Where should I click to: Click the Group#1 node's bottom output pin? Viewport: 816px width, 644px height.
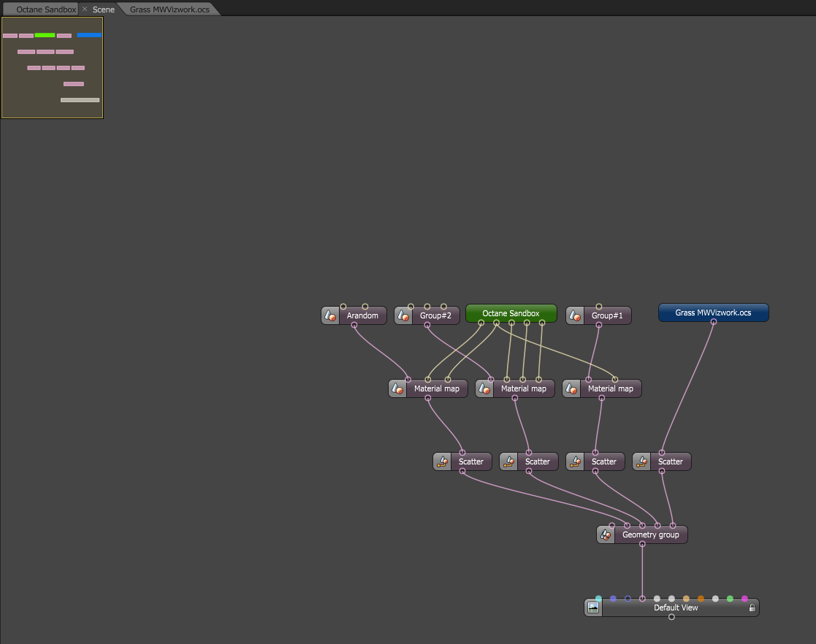click(598, 325)
